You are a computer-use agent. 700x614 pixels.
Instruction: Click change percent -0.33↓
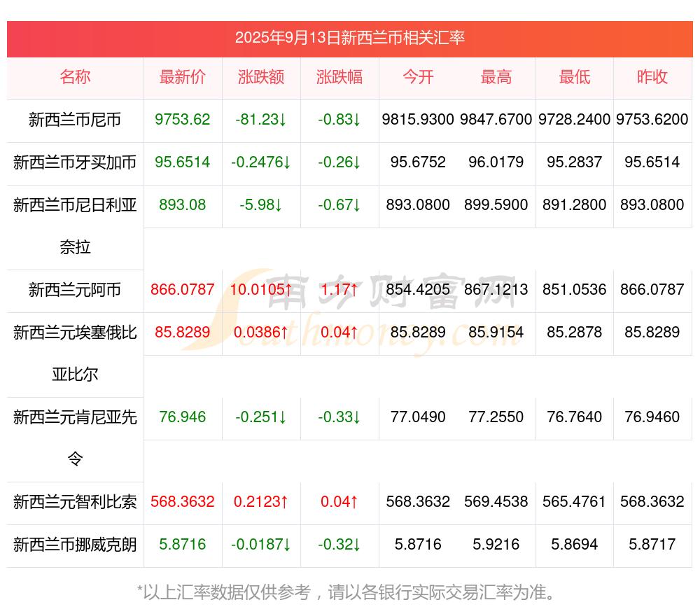(x=339, y=417)
